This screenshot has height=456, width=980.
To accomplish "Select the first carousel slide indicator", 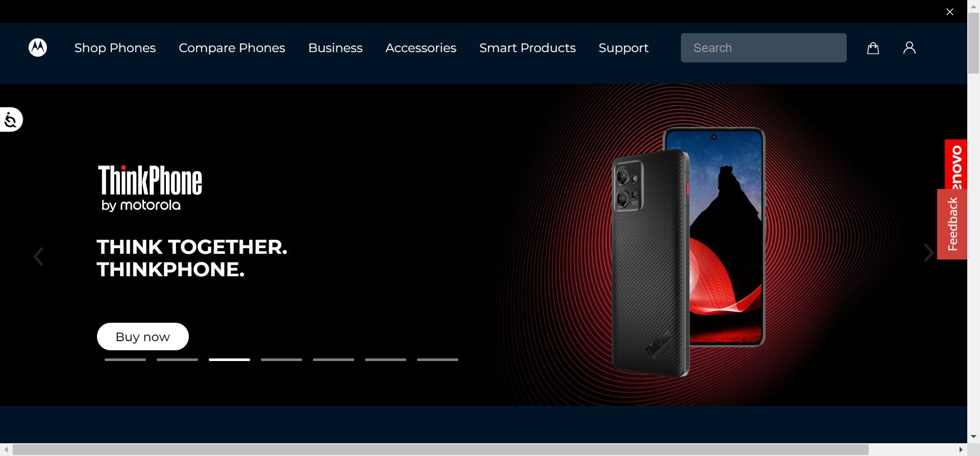I will coord(125,359).
